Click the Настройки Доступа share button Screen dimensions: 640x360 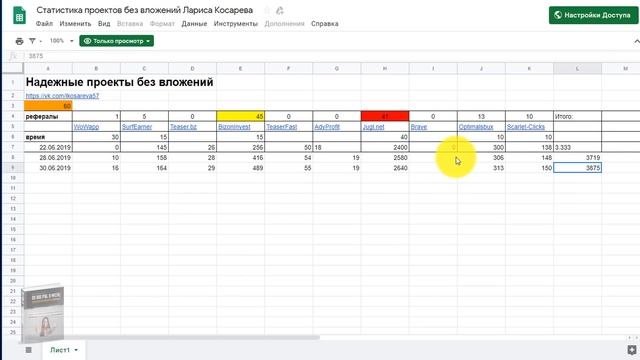pos(593,15)
